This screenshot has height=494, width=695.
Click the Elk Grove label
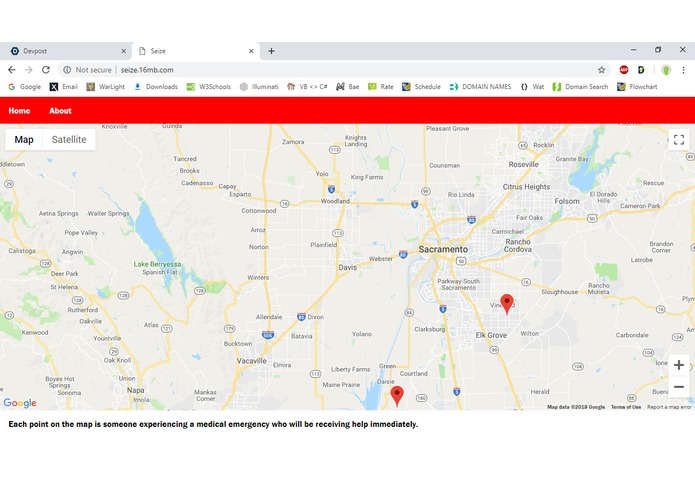(x=491, y=335)
